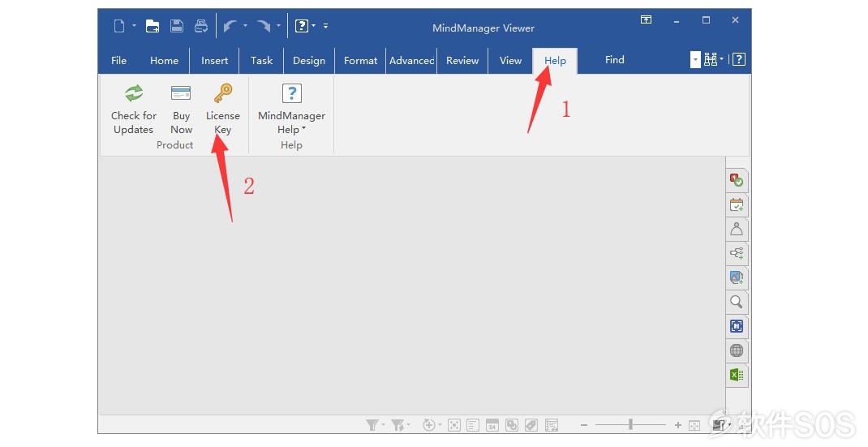Open the Library images side tab
Image resolution: width=868 pixels, height=447 pixels.
click(x=737, y=277)
